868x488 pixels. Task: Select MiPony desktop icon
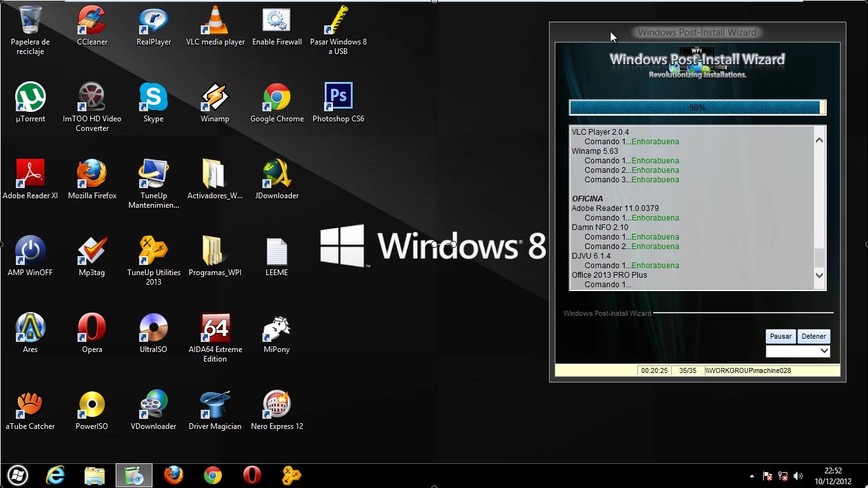tap(277, 333)
